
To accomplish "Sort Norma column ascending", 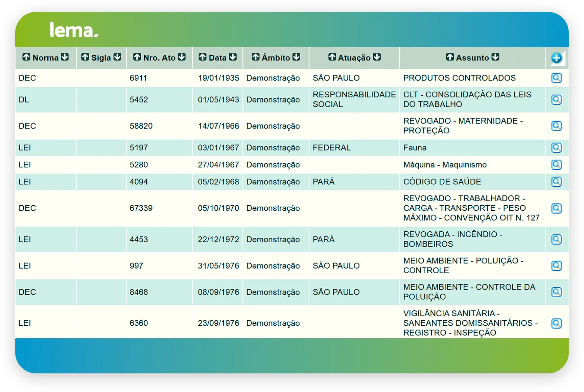I will 26,57.
